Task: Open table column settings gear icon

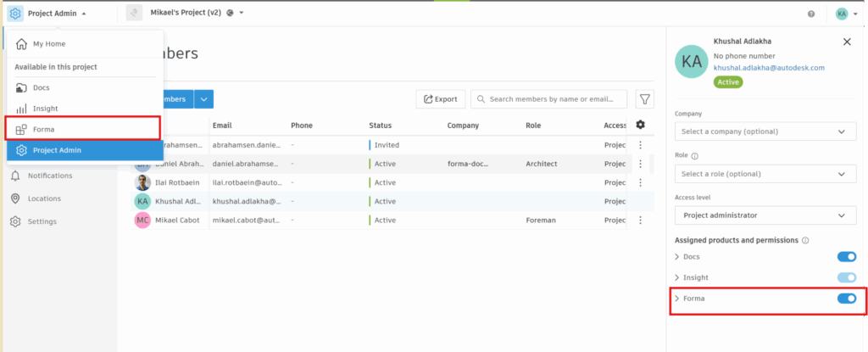Action: [641, 125]
